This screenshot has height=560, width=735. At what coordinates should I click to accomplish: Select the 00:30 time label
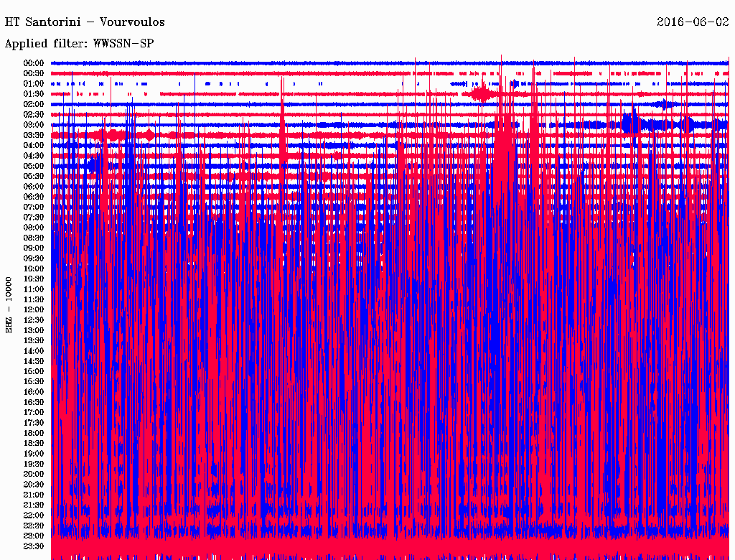(x=34, y=73)
